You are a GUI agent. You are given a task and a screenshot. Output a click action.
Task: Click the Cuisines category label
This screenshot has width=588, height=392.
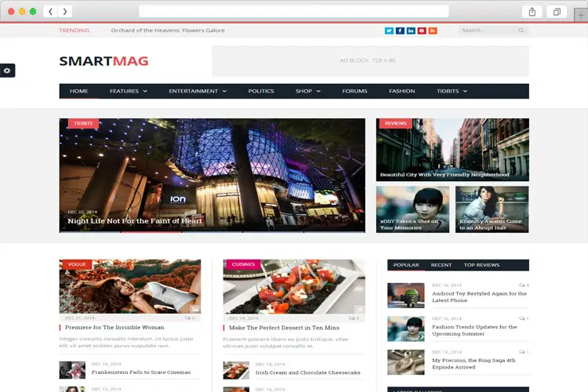[243, 264]
